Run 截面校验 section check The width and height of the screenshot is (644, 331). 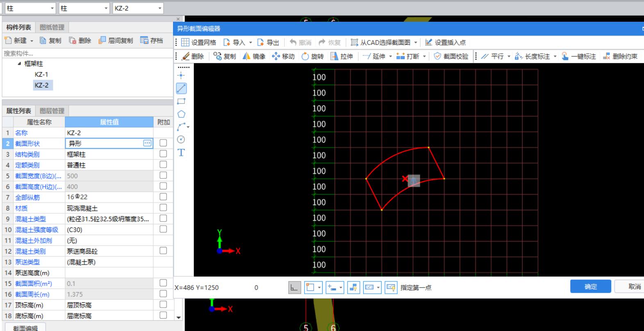tap(451, 56)
